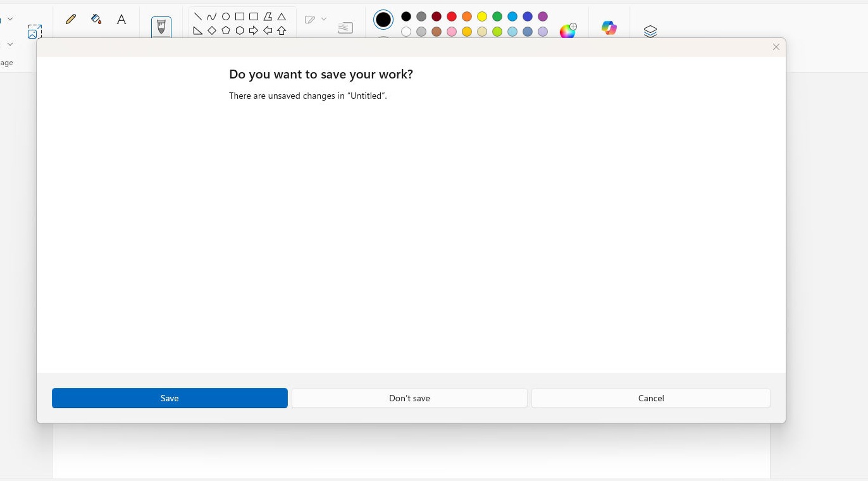868x481 pixels.
Task: Pick the Rounded rectangle shape
Action: [254, 16]
